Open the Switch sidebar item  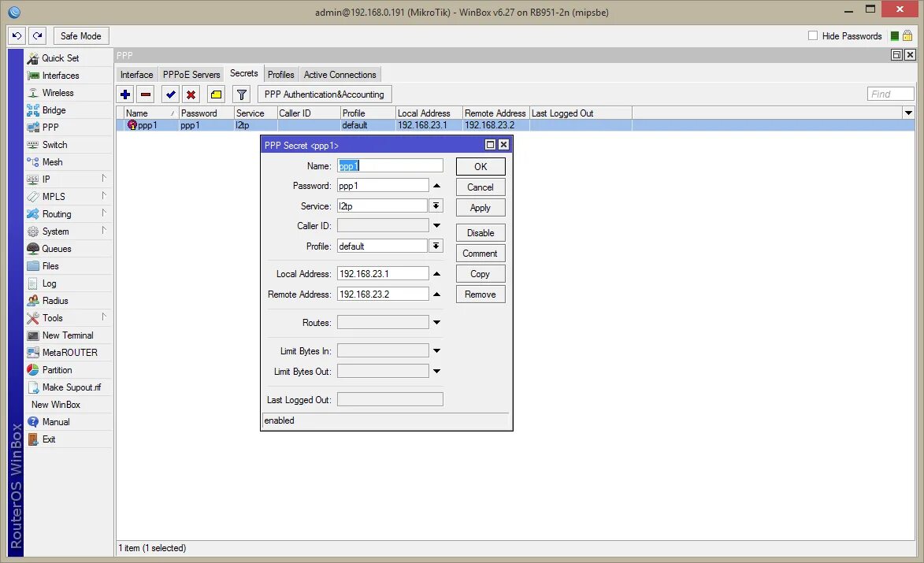click(x=69, y=144)
